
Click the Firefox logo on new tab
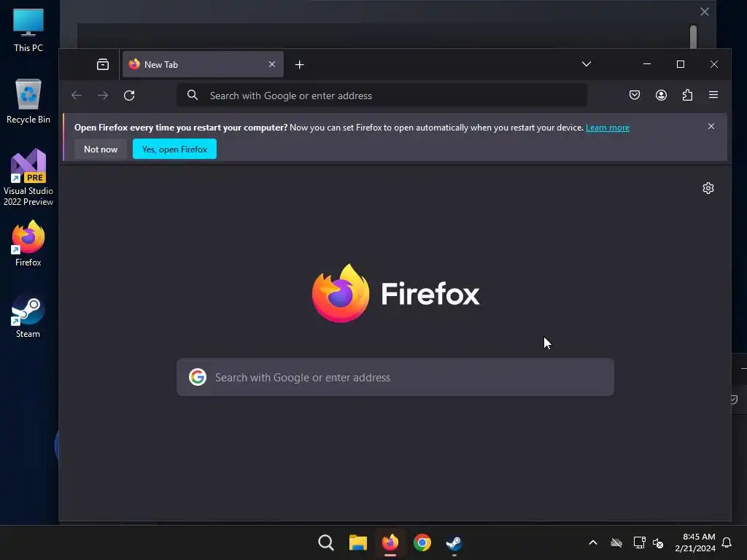click(395, 293)
